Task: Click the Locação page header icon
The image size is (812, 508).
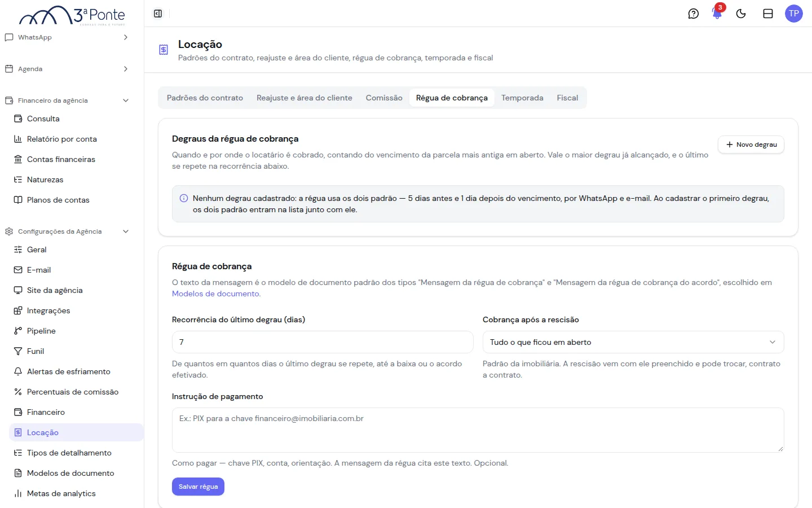Action: [x=164, y=50]
